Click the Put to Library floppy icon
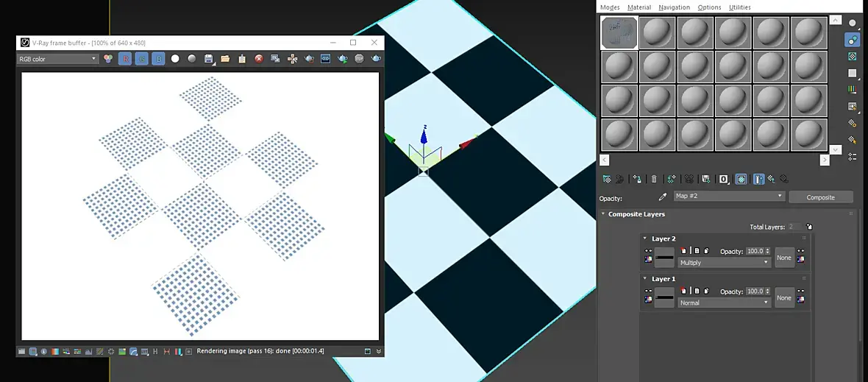 tap(706, 179)
